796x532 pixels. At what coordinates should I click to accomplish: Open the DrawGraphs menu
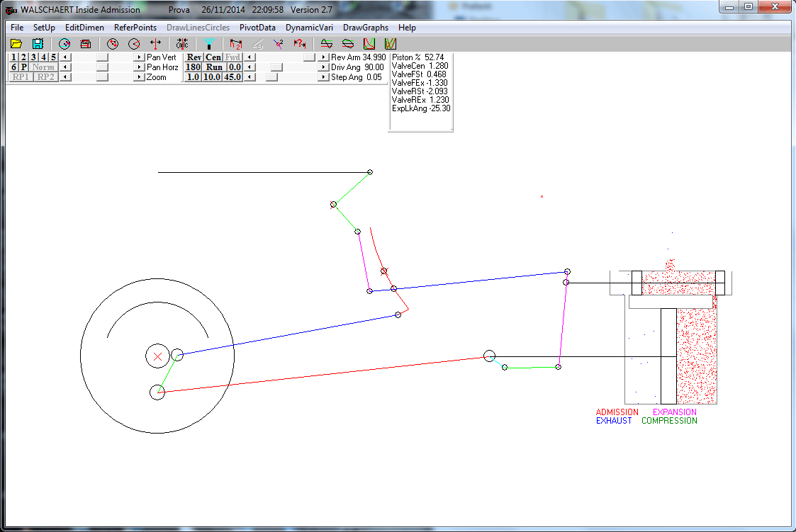click(x=366, y=28)
